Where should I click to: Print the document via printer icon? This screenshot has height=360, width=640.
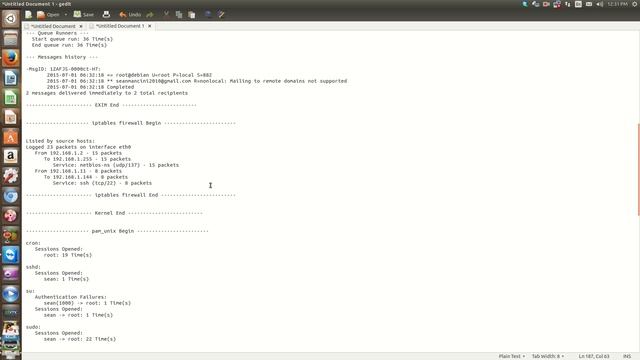pyautogui.click(x=106, y=15)
